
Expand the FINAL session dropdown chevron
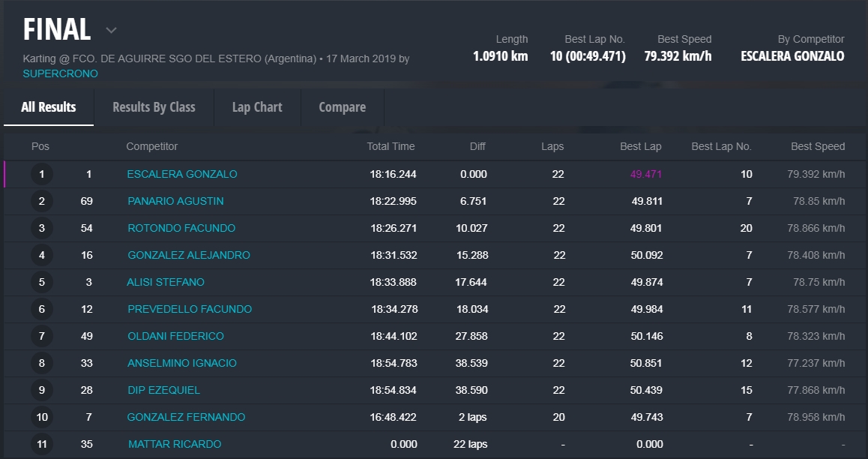111,31
